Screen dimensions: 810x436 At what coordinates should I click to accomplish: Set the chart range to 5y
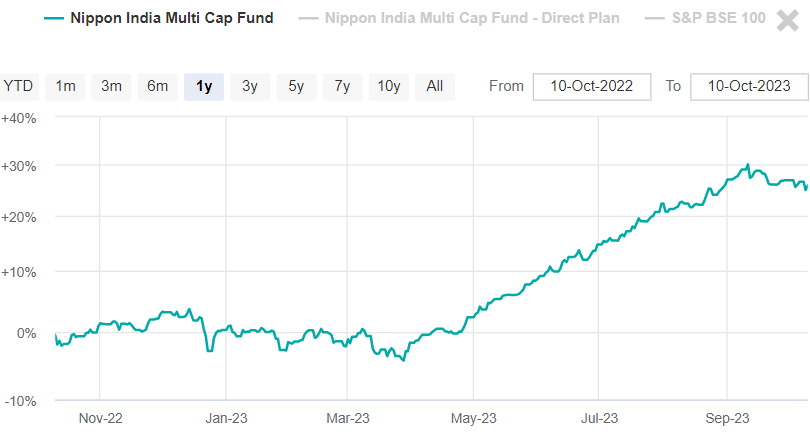click(x=296, y=86)
